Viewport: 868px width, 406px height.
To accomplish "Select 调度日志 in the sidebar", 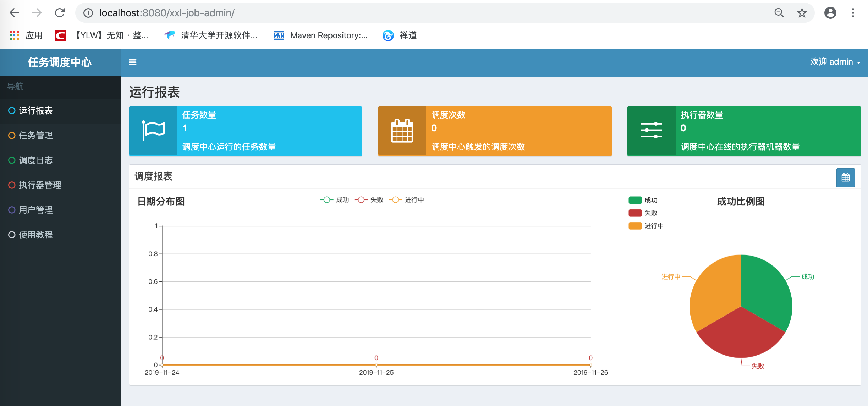I will 60,160.
